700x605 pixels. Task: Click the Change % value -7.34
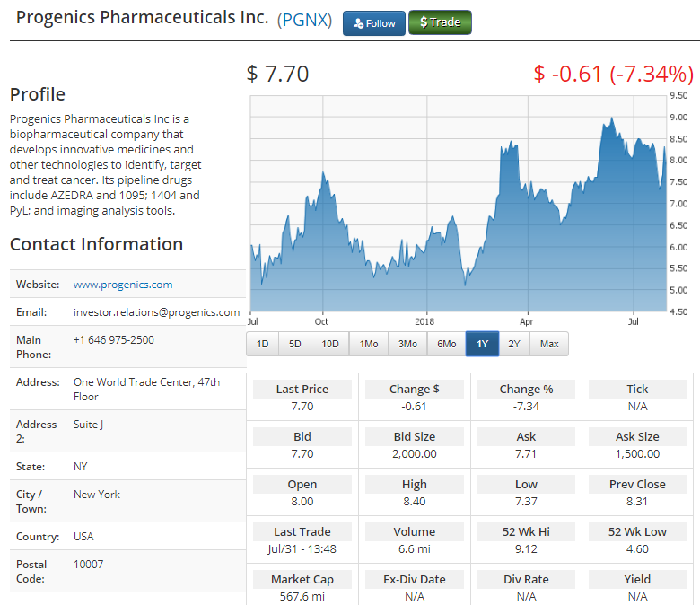(526, 407)
